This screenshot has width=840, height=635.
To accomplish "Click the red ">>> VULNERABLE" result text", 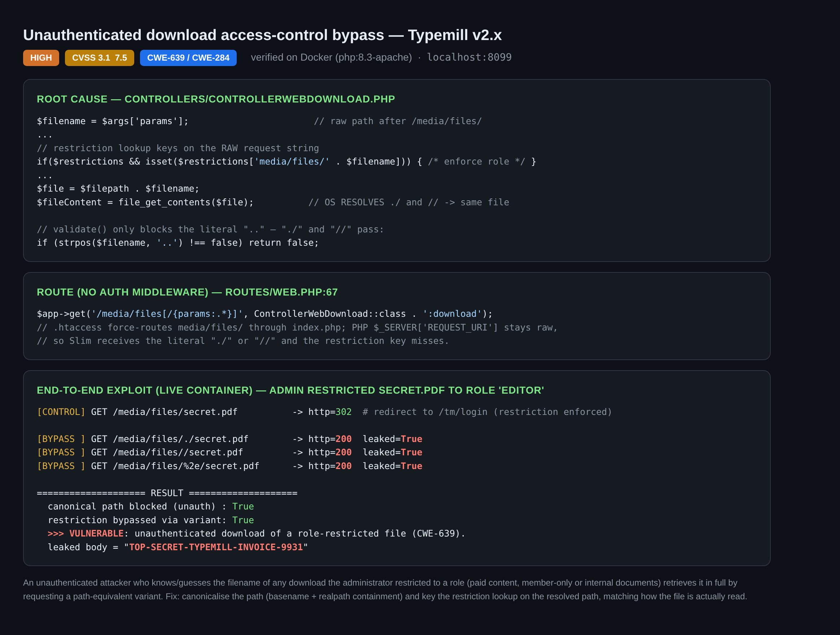I will (86, 534).
